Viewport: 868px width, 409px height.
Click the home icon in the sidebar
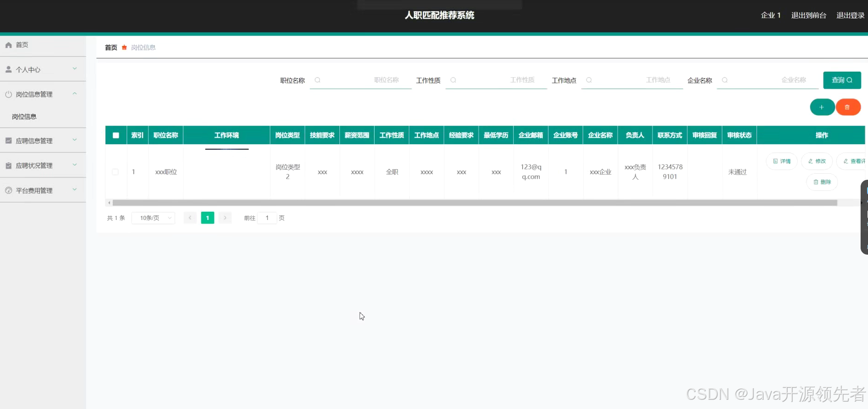tap(8, 45)
